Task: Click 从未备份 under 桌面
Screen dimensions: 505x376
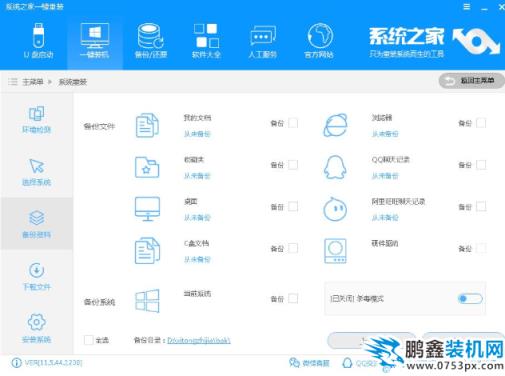Action: 197,218
